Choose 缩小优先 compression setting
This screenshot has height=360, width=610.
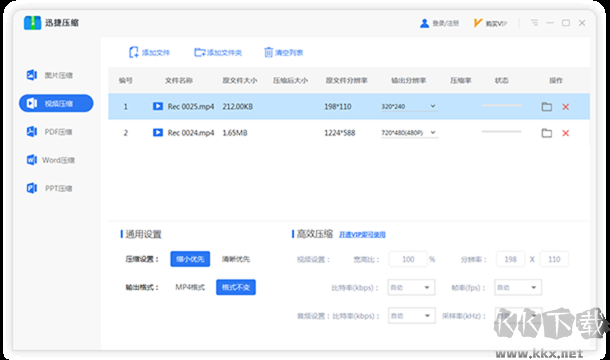point(190,259)
